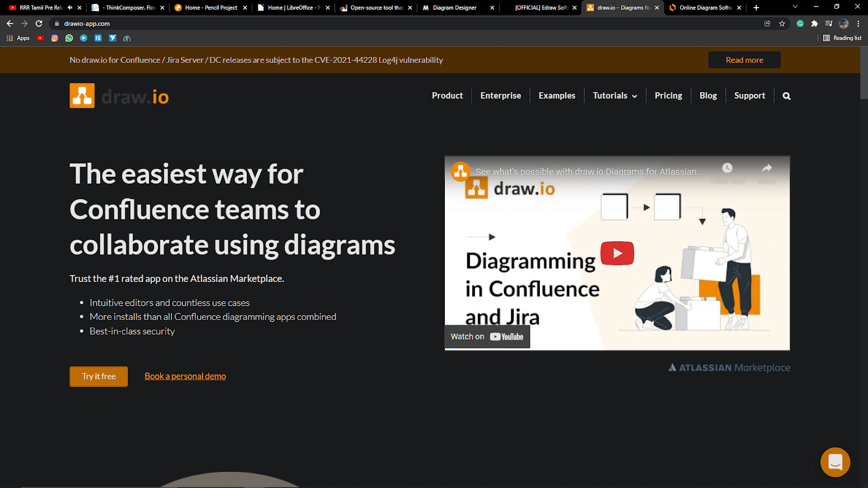The width and height of the screenshot is (868, 488).
Task: Click Watch later on the video
Action: 727,173
